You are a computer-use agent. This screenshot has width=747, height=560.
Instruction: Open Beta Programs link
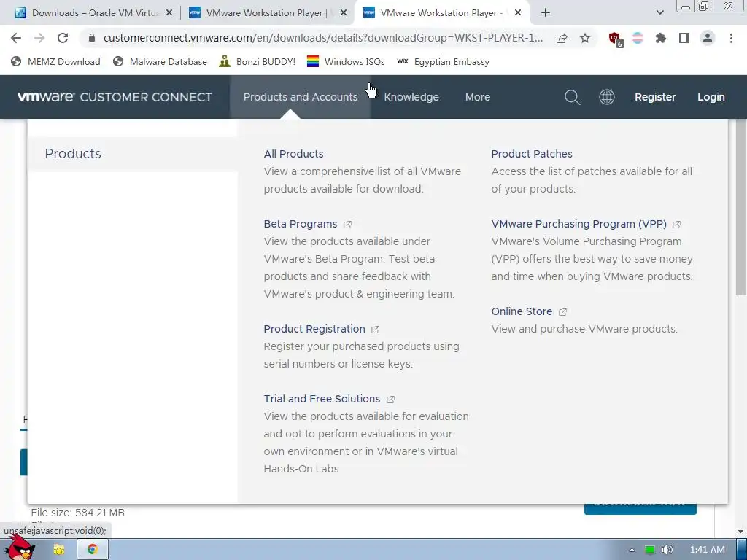click(x=300, y=224)
